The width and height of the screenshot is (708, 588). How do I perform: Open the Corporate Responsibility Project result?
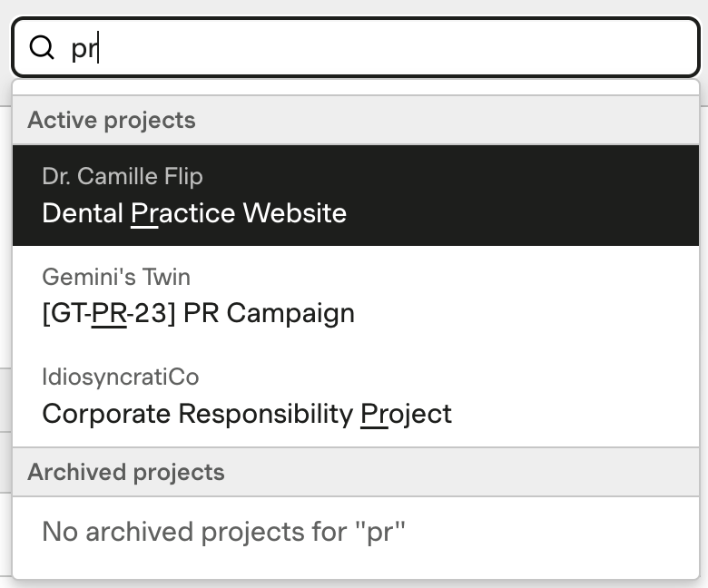tap(356, 397)
